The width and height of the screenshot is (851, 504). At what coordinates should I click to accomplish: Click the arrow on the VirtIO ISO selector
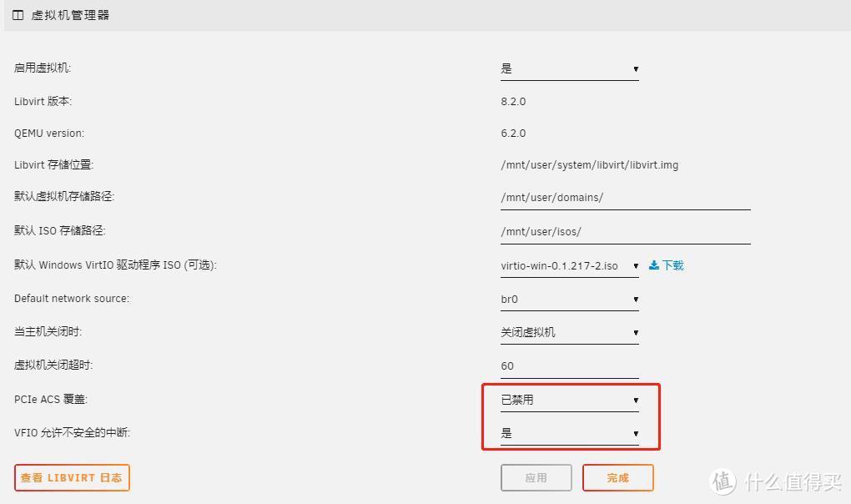pos(636,265)
